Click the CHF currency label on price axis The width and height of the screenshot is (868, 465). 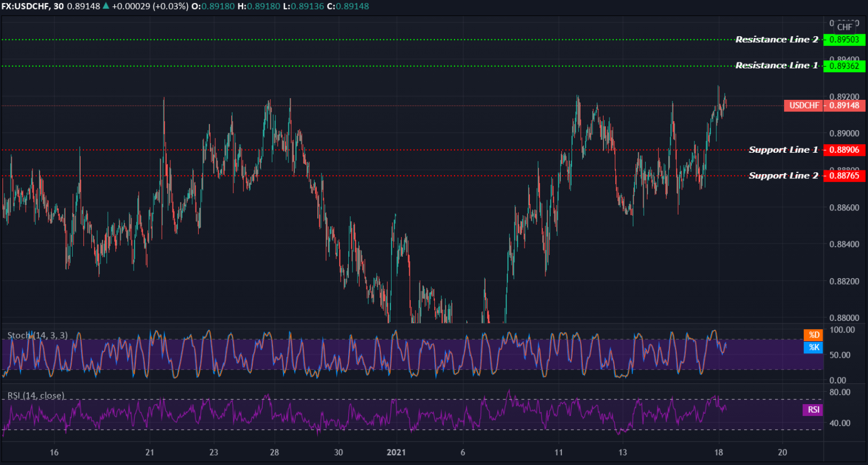844,27
